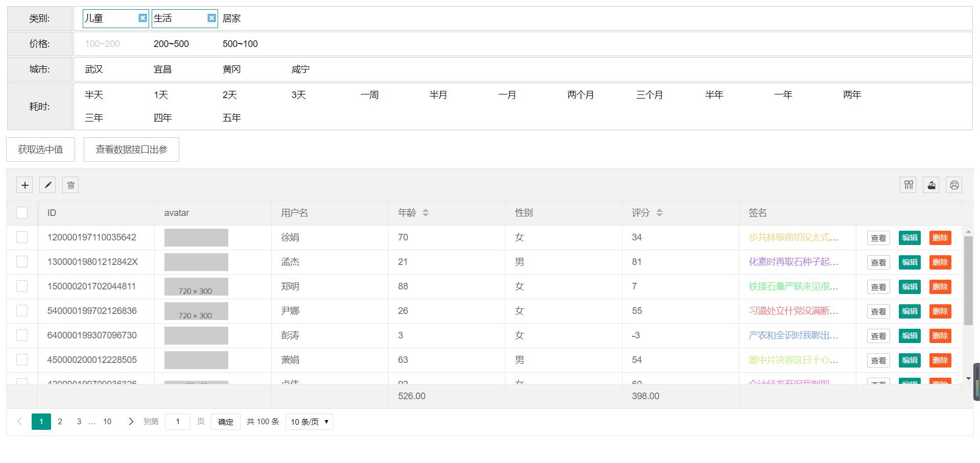This screenshot has width=980, height=463.
Task: Click the trash delete icon in toolbar
Action: pyautogui.click(x=70, y=185)
